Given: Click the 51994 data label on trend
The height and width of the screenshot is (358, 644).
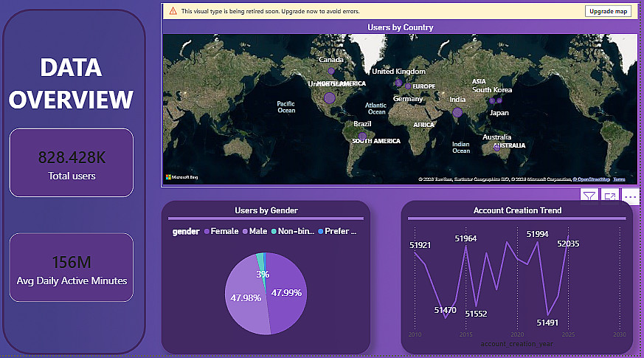Looking at the screenshot, I should (537, 234).
